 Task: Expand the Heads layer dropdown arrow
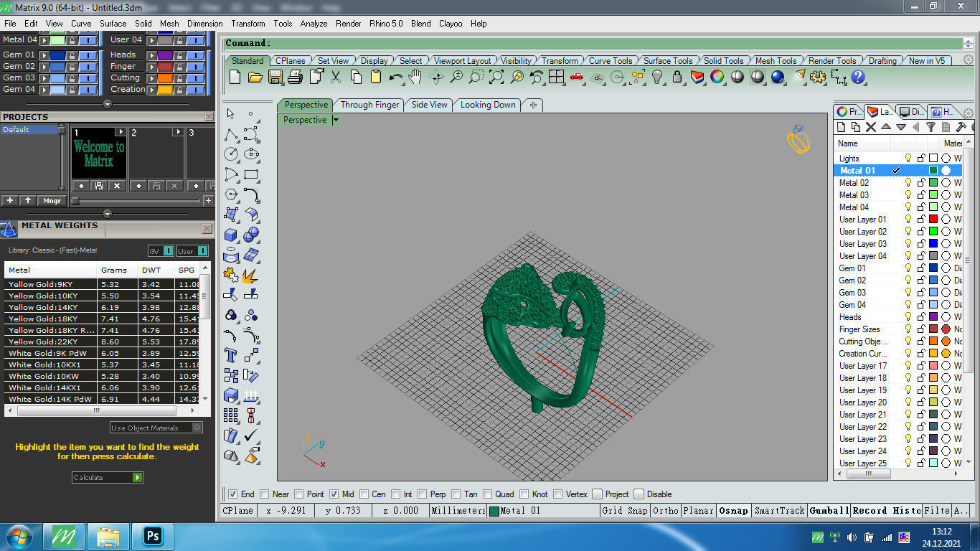tap(152, 55)
